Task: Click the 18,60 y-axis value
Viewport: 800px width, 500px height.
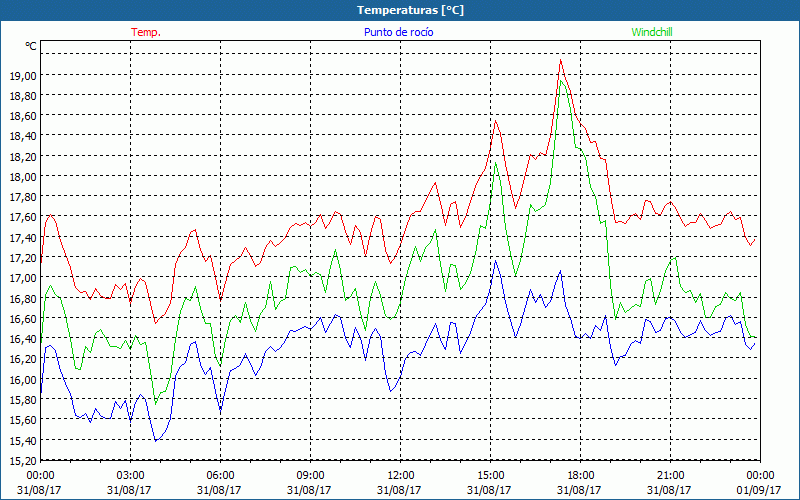Action: pos(23,116)
